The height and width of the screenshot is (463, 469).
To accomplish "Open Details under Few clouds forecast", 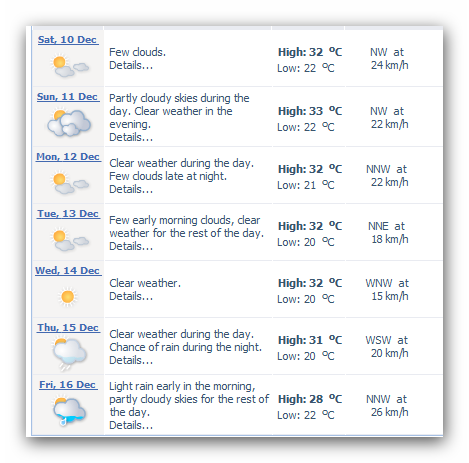I will click(131, 65).
